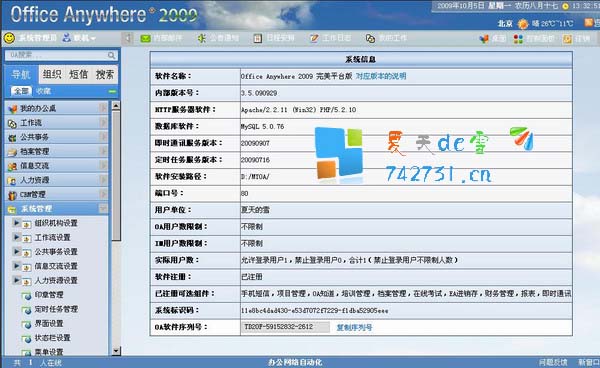Open the 控制面板 control panel icon
600x368 pixels.
[518, 39]
